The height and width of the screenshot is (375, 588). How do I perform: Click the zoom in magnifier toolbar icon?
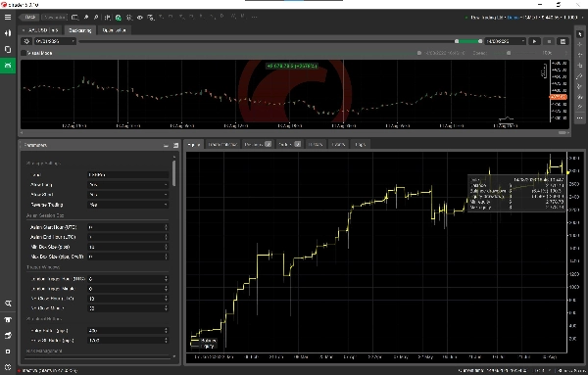tap(86, 18)
